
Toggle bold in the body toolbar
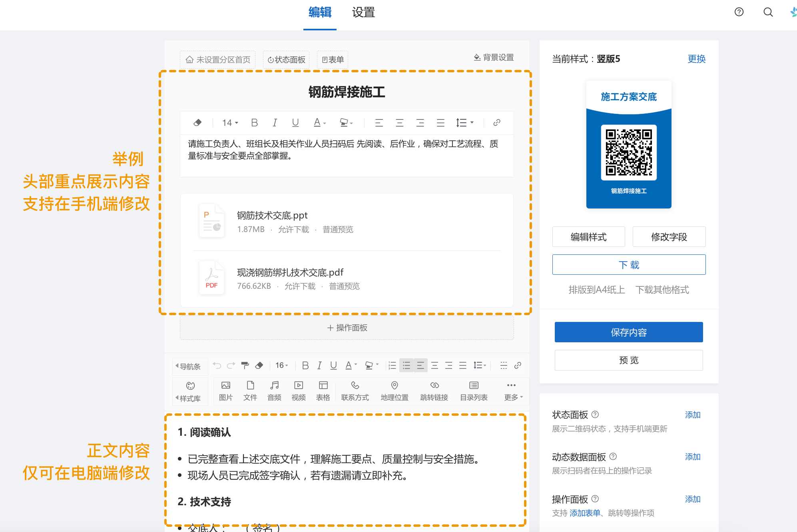pyautogui.click(x=305, y=365)
